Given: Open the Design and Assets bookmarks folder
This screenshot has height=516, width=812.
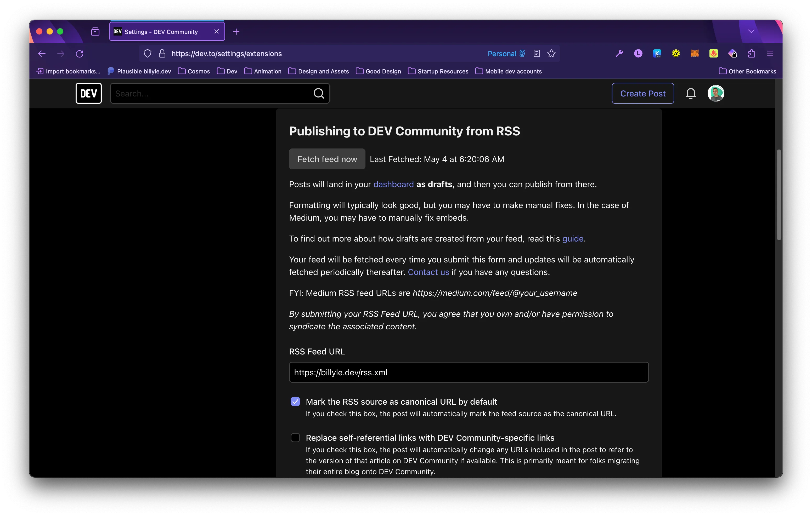Looking at the screenshot, I should [x=319, y=71].
